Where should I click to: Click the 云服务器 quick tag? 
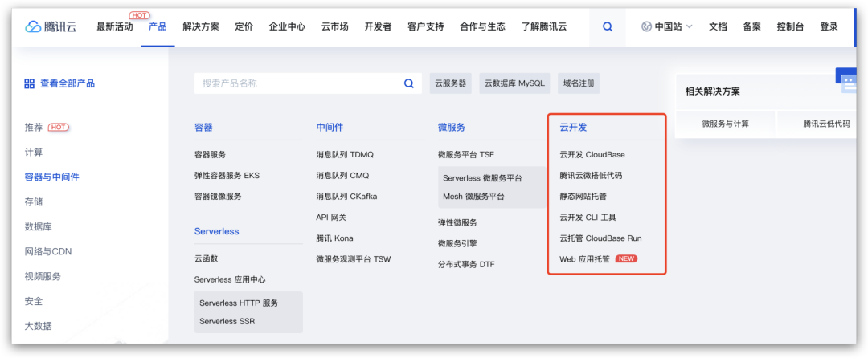(451, 83)
